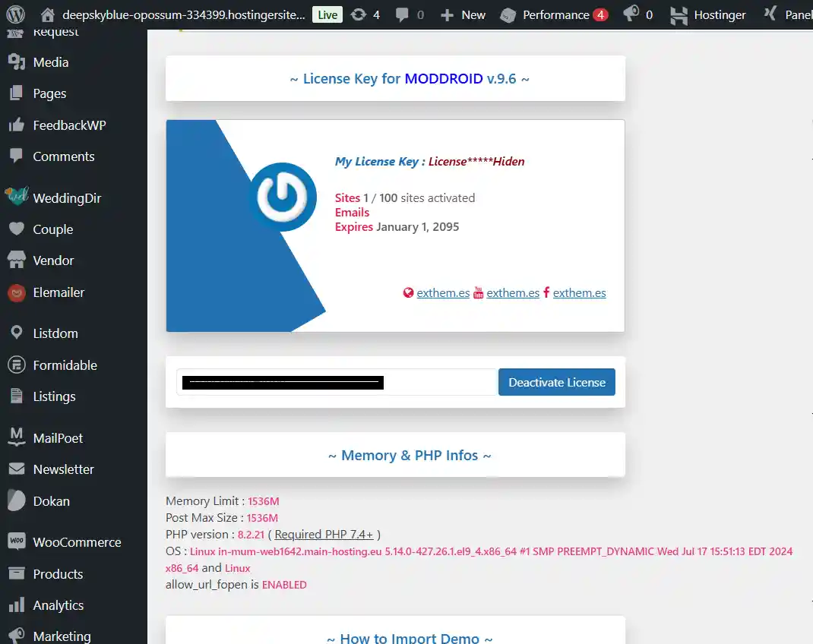
Task: Click the WeddingDir logo icon
Action: [x=17, y=196]
